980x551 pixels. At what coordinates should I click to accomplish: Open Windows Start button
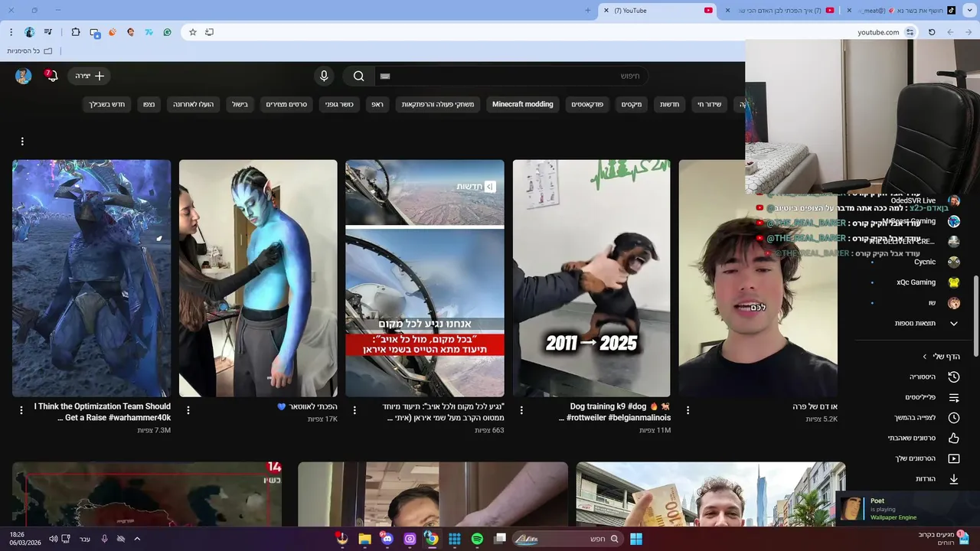(636, 539)
